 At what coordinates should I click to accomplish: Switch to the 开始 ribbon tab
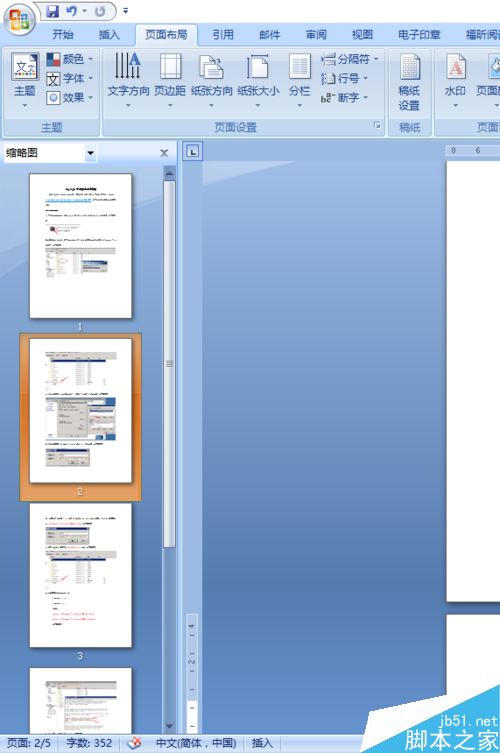63,35
